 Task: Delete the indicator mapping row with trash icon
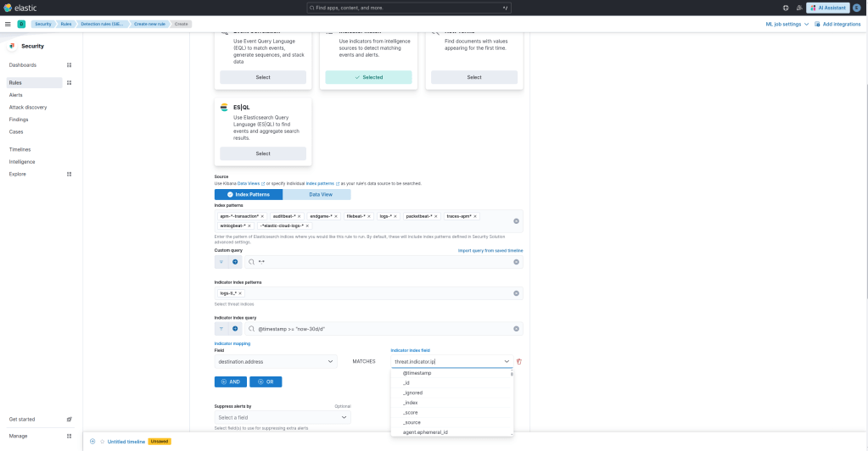tap(519, 362)
